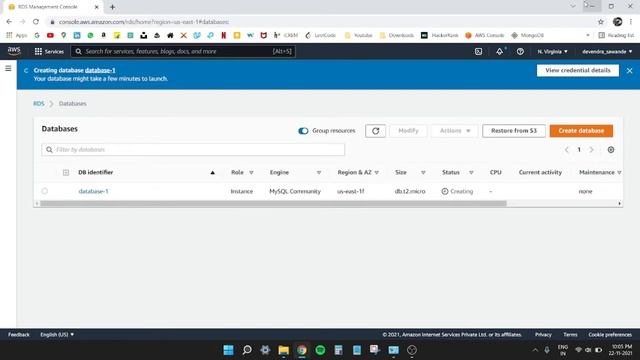The width and height of the screenshot is (640, 360).
Task: Open database-1 link in the banner
Action: pyautogui.click(x=100, y=70)
